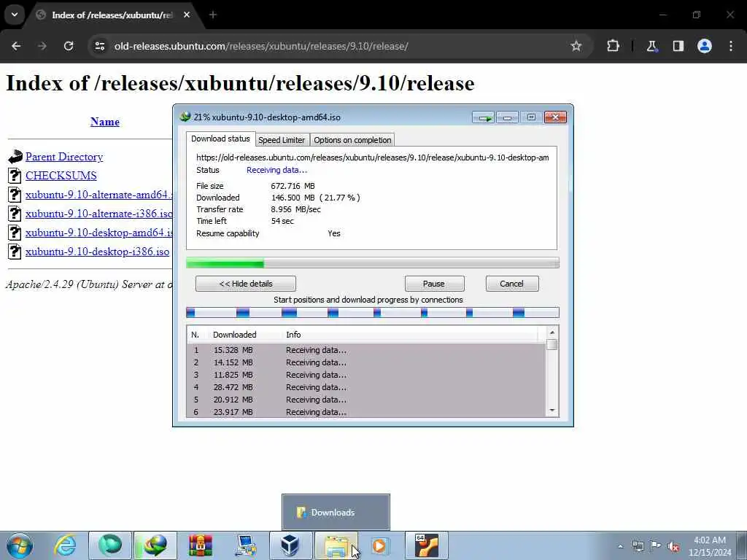Toggle Chrome side panel icon
This screenshot has width=747, height=560.
pyautogui.click(x=678, y=46)
